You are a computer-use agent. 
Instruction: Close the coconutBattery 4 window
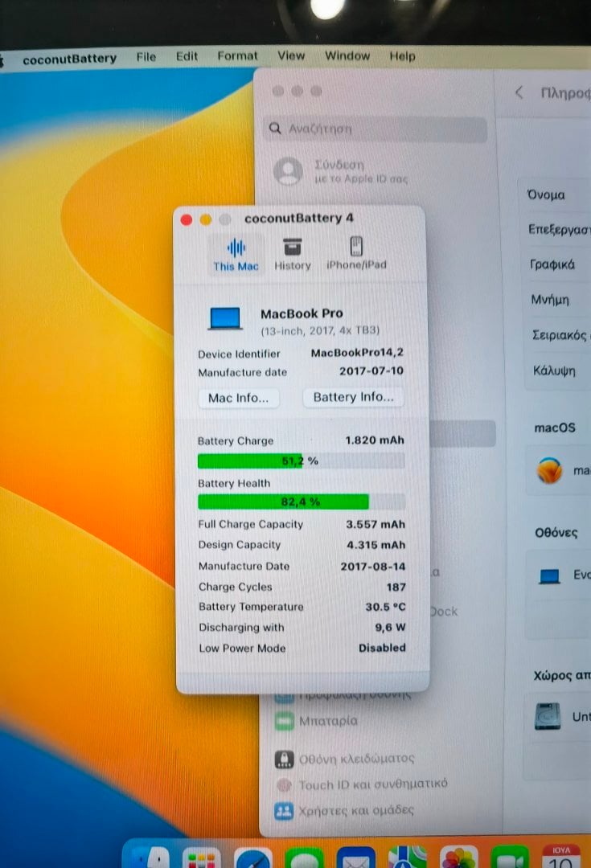[x=187, y=219]
